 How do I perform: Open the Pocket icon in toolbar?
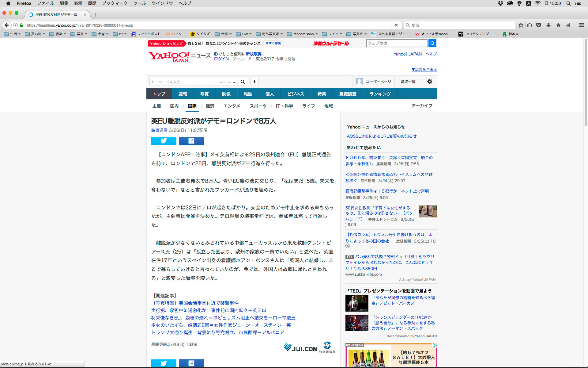pyautogui.click(x=539, y=25)
